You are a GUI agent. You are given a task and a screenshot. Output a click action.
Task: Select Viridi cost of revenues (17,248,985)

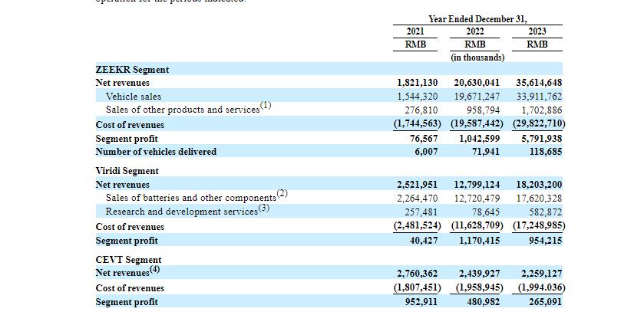click(539, 225)
